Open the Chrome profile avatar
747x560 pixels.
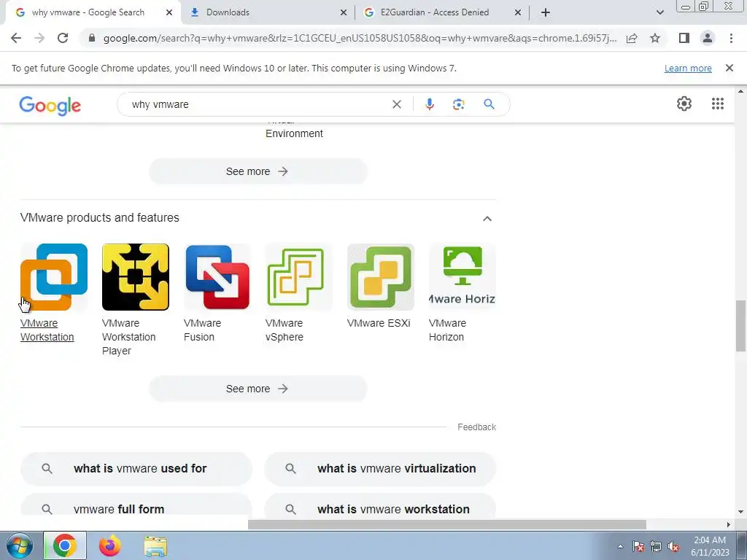click(x=708, y=38)
